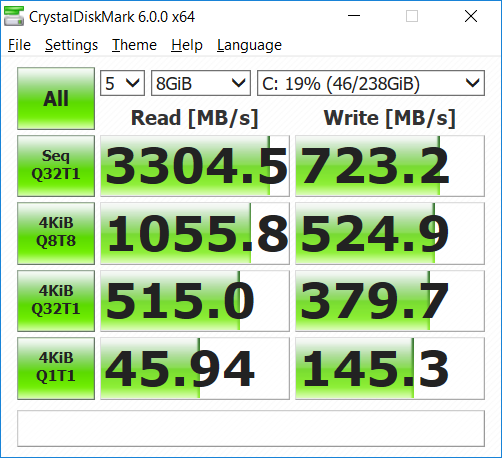Click the 4KiB Q1T1 read result 45.94
This screenshot has height=458, width=502.
coord(195,368)
